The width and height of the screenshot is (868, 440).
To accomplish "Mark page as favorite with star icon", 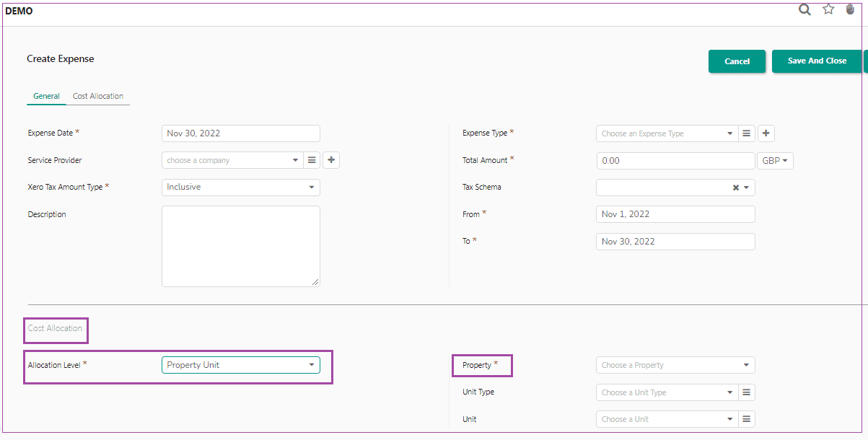I will click(x=828, y=9).
